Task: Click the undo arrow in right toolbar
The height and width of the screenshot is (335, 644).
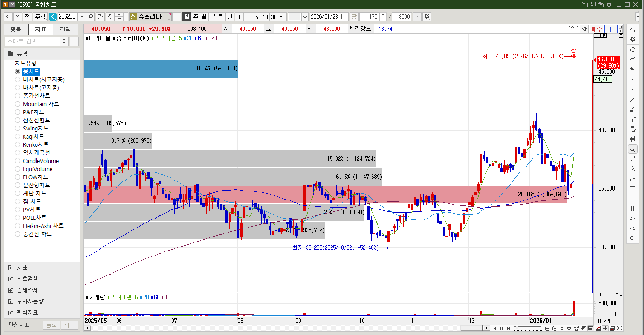Action: [x=633, y=219]
